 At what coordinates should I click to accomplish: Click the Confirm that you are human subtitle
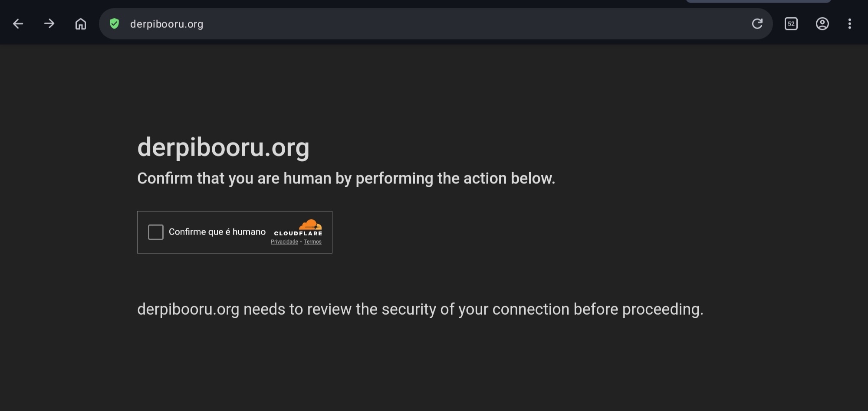[x=346, y=178]
